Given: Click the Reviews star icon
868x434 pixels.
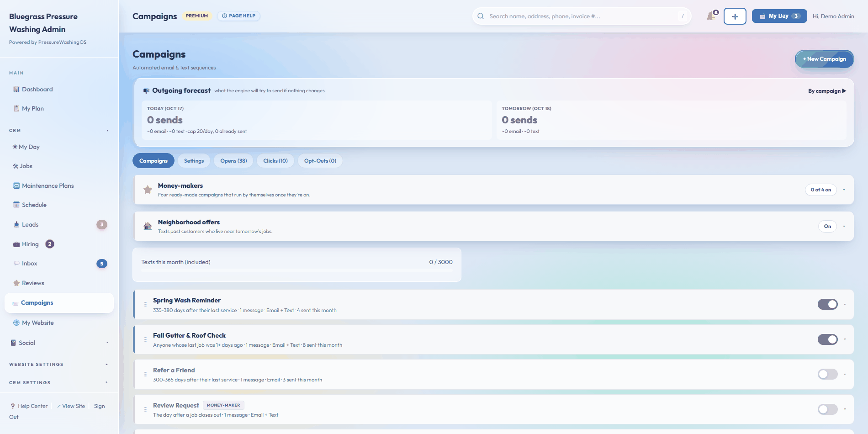Looking at the screenshot, I should (16, 283).
